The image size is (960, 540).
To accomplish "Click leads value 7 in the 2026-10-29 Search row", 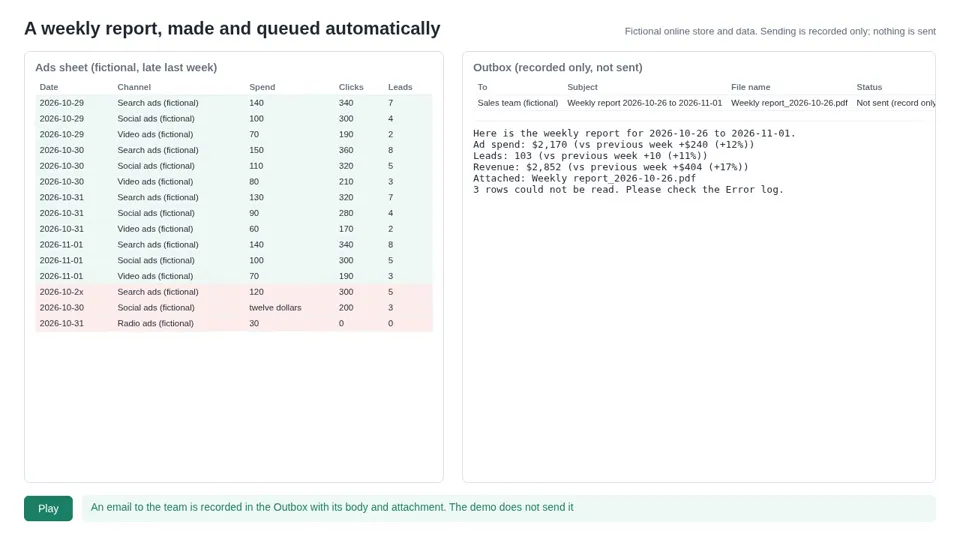I will pyautogui.click(x=391, y=103).
